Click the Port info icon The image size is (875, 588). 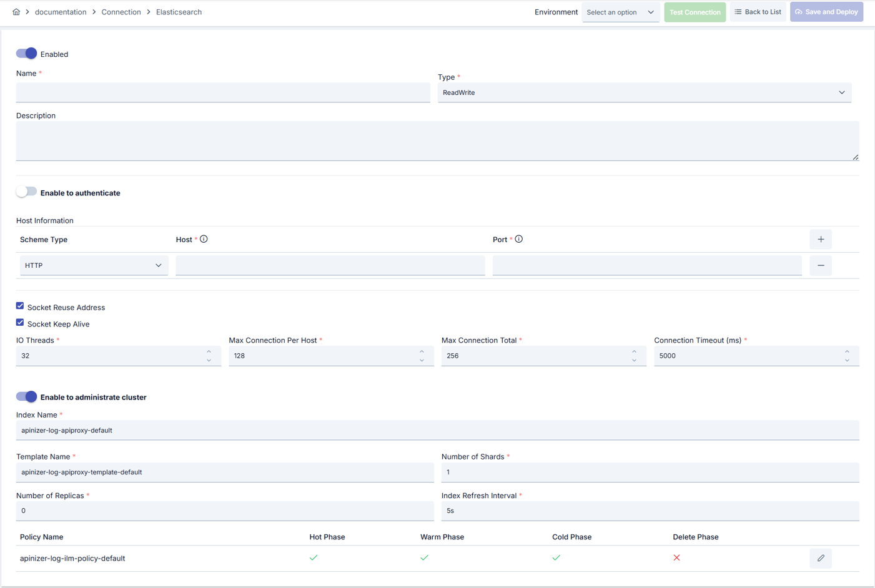(519, 239)
